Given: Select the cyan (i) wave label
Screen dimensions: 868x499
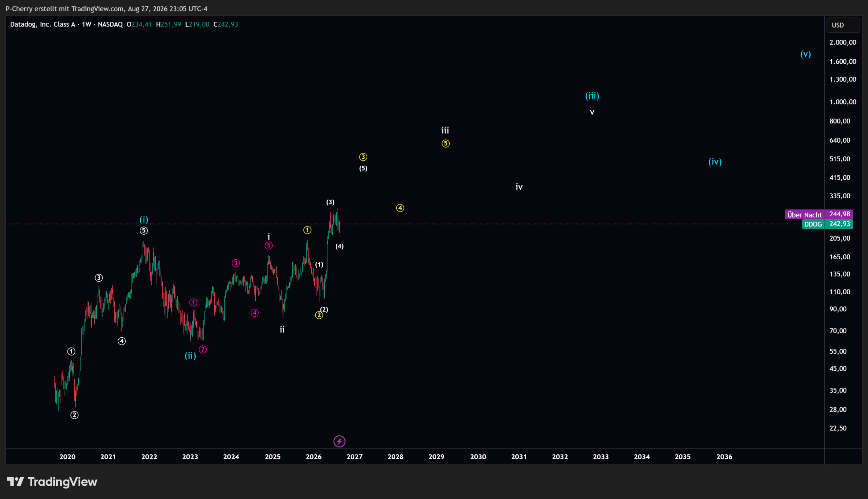Looking at the screenshot, I should coord(144,219).
